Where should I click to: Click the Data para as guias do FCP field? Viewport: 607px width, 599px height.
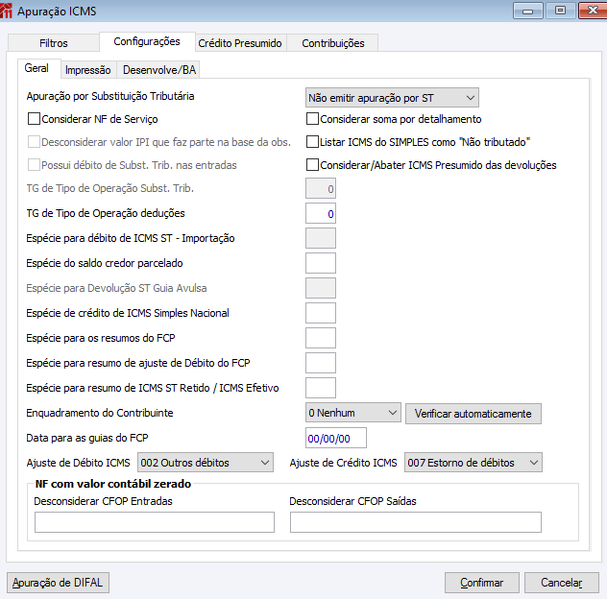click(336, 438)
